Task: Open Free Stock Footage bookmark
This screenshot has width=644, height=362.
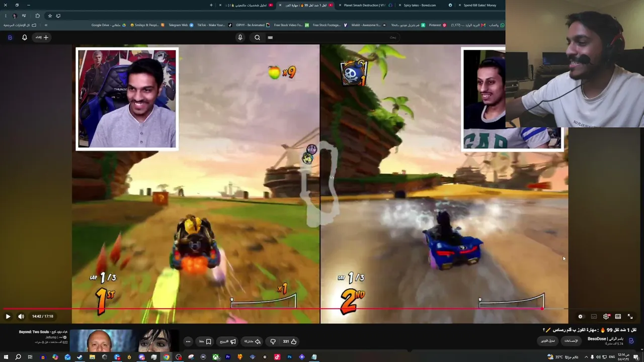Action: (x=329, y=25)
